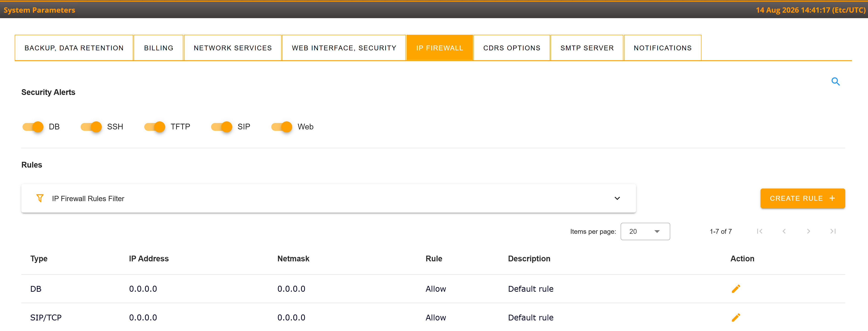Go to next page of rules

pyautogui.click(x=808, y=231)
